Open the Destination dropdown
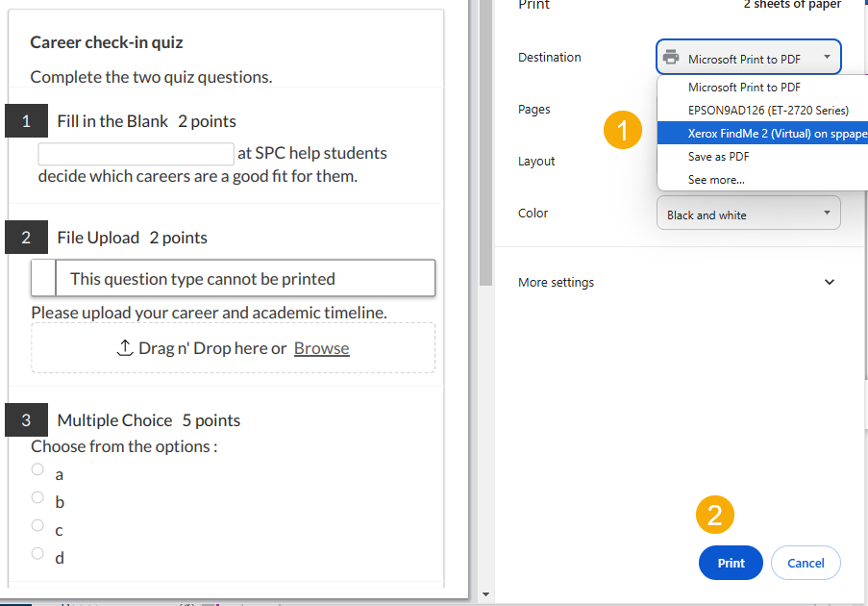Viewport: 868px width, 606px height. click(x=748, y=58)
